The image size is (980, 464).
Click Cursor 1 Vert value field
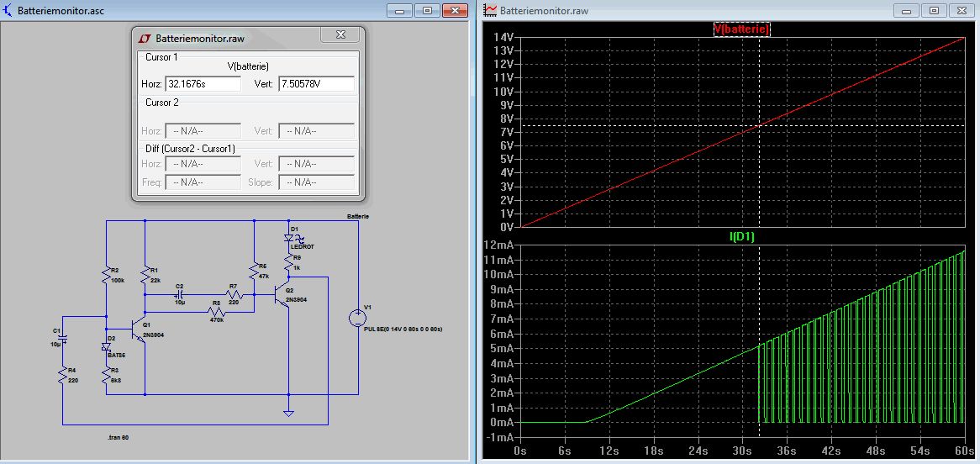(315, 84)
